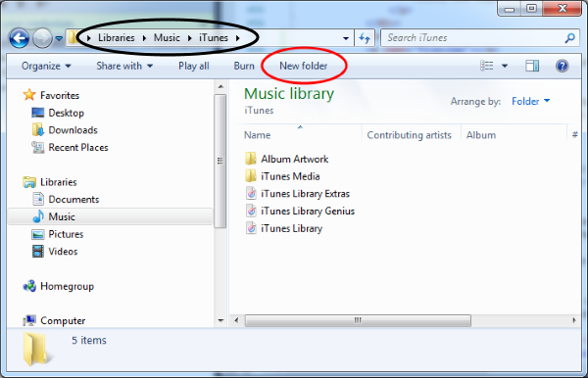Open the Videos library

tap(63, 252)
